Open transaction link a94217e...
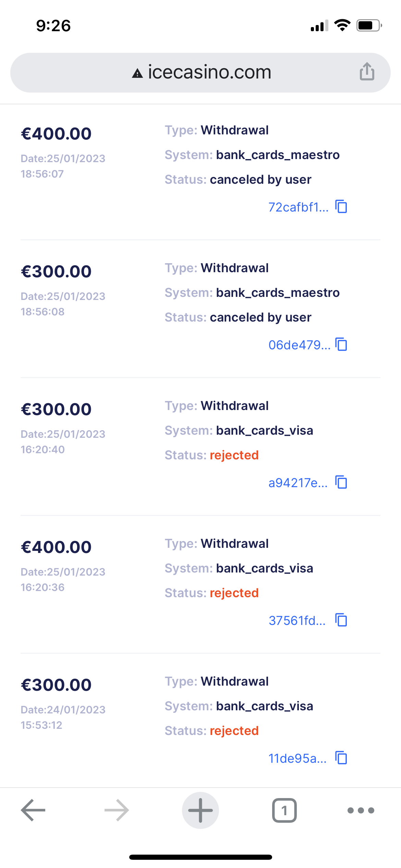This screenshot has width=401, height=868. pos(298,483)
